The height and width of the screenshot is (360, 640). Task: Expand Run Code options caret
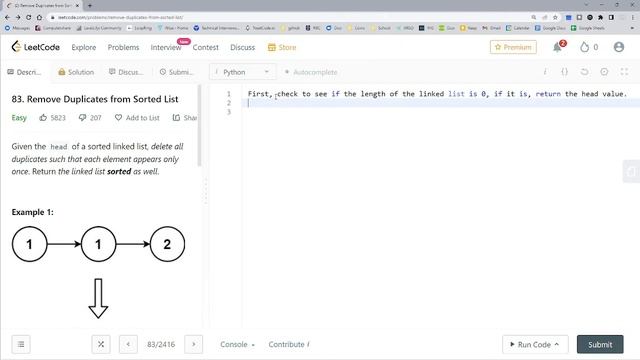tap(557, 344)
